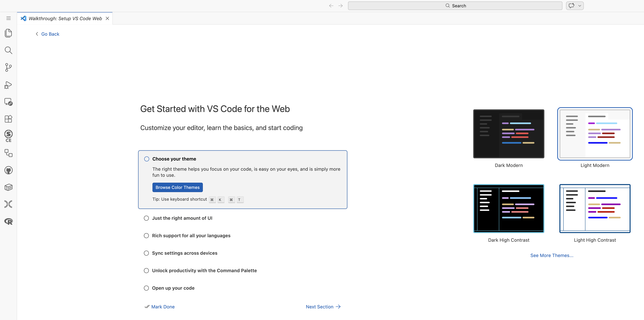Open the Extensions view
This screenshot has height=320, width=644.
9,119
